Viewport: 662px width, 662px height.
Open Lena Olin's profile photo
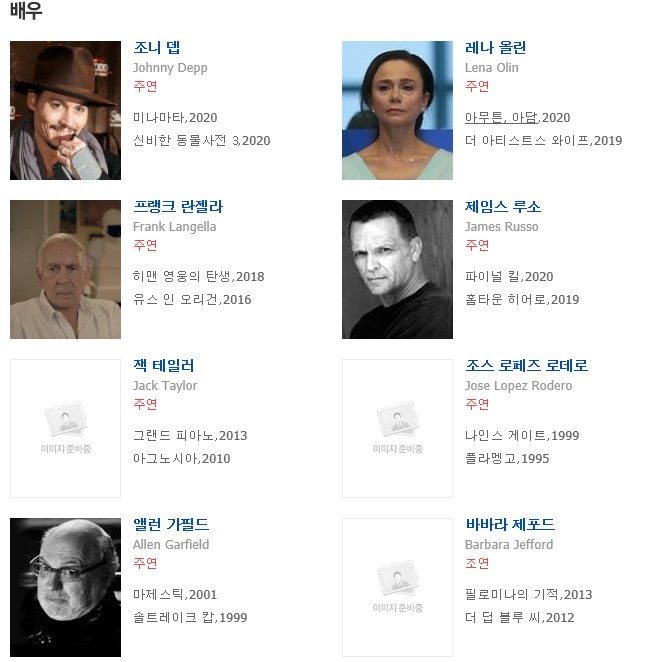397,110
